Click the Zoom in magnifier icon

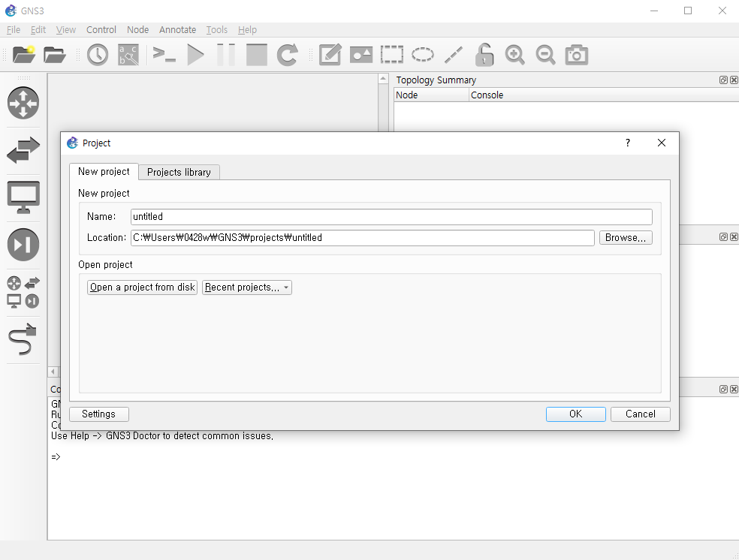click(514, 55)
